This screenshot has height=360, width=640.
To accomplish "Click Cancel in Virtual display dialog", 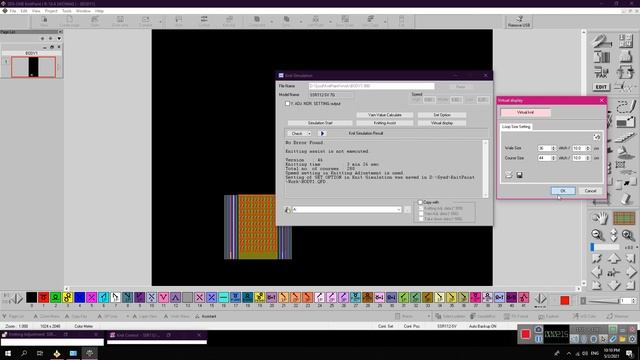I will 590,191.
